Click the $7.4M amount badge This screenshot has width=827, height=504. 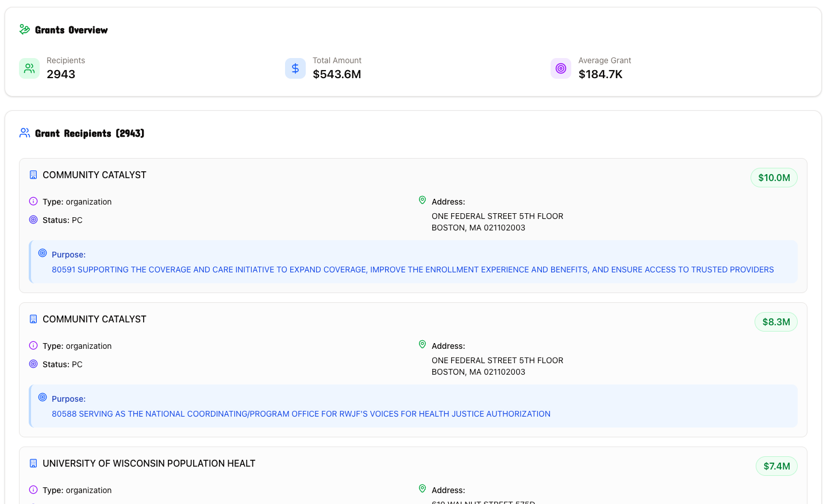tap(776, 466)
